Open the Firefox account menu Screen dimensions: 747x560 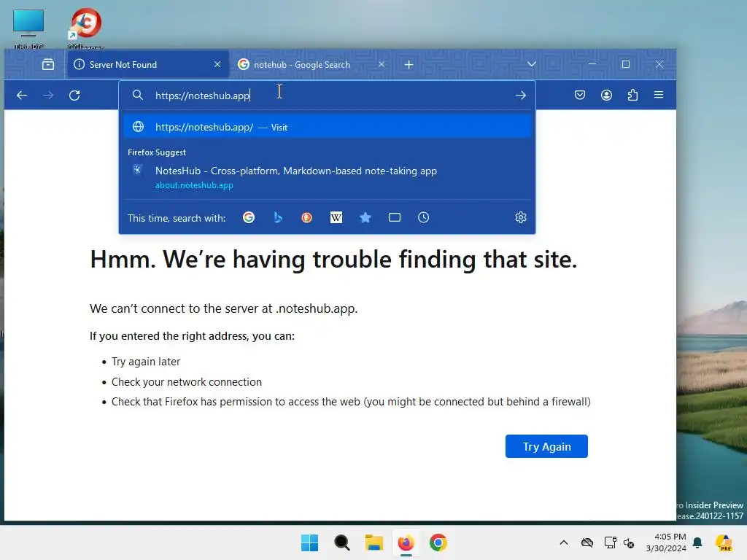click(x=606, y=95)
